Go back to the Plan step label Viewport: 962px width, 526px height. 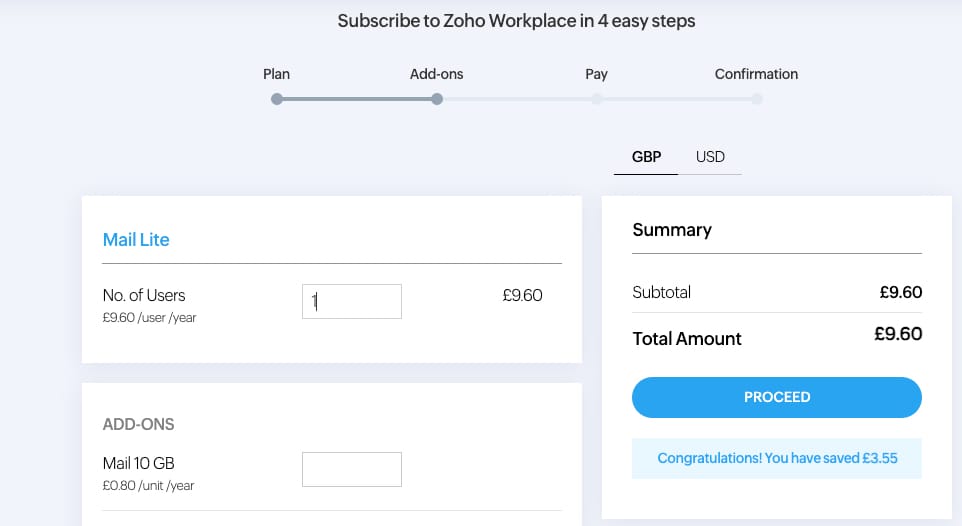click(x=277, y=74)
